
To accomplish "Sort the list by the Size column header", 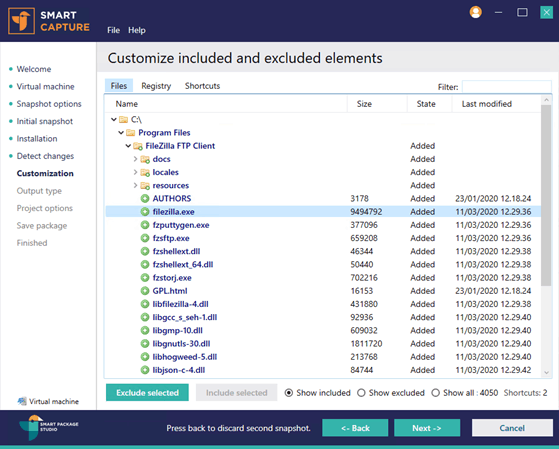I will click(x=364, y=104).
